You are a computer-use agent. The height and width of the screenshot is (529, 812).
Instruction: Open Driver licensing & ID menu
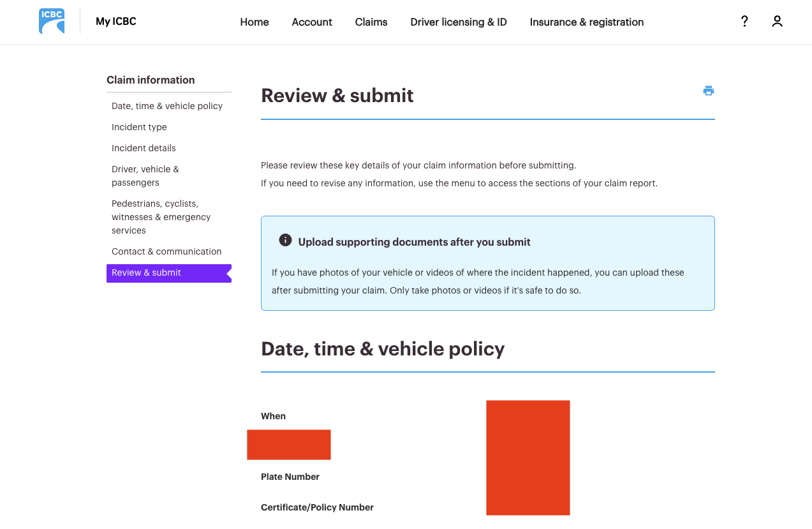point(458,22)
